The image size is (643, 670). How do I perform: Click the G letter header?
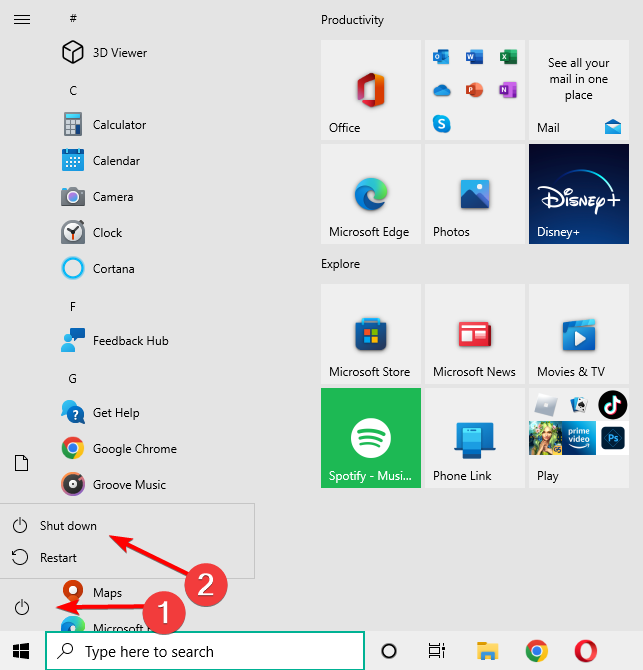[x=73, y=379]
